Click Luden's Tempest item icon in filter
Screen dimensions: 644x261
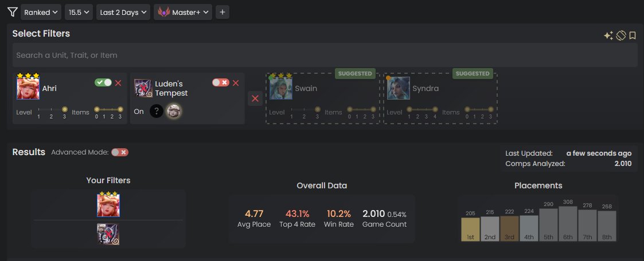tap(143, 88)
